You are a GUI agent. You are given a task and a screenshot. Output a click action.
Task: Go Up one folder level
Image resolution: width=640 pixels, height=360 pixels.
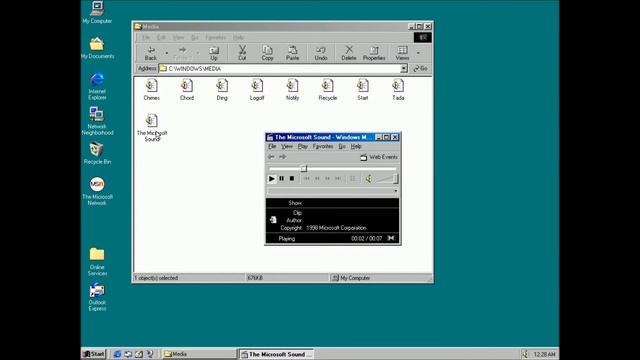coord(214,53)
